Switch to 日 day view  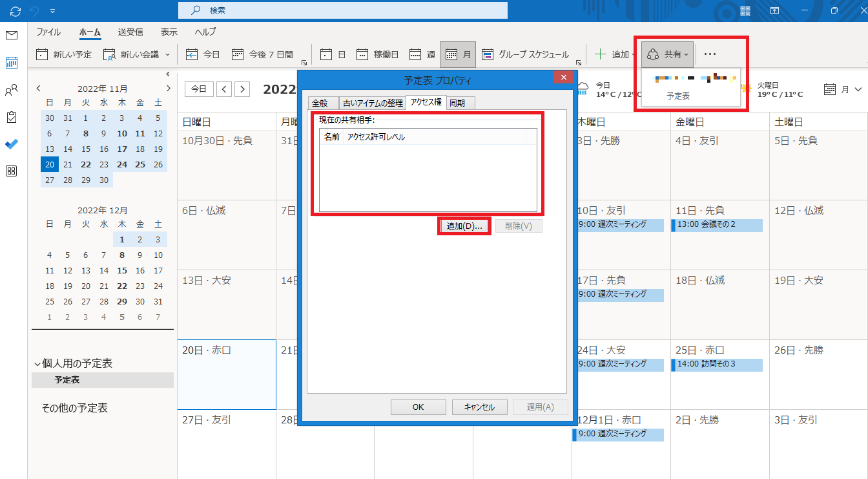pos(333,54)
